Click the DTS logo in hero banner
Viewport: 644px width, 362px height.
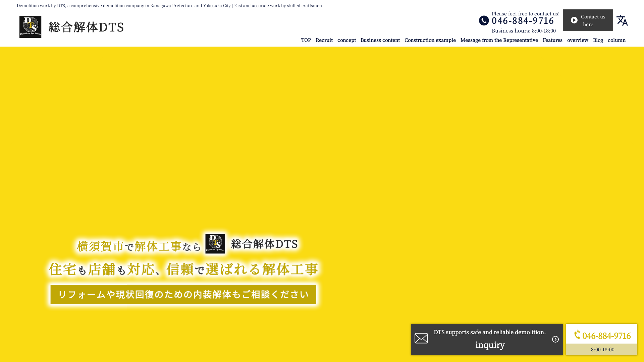[215, 244]
